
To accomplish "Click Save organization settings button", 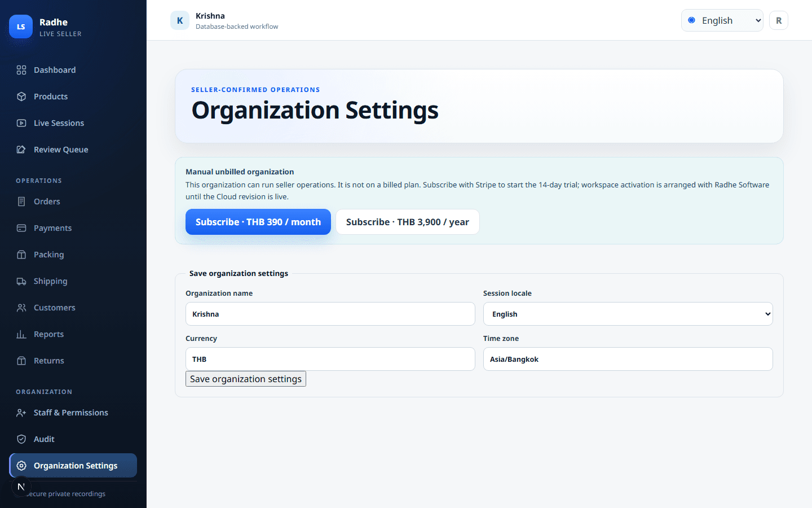I will [x=246, y=379].
